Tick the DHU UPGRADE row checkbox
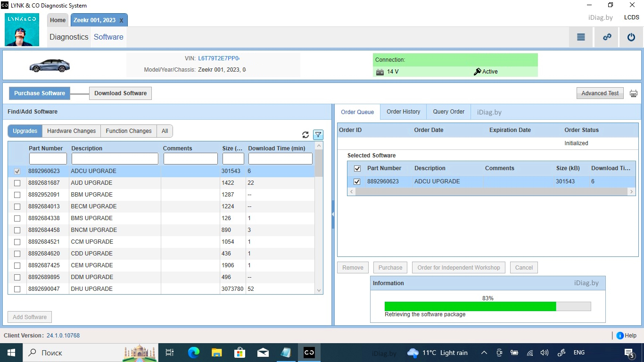The height and width of the screenshot is (362, 644). 17,289
